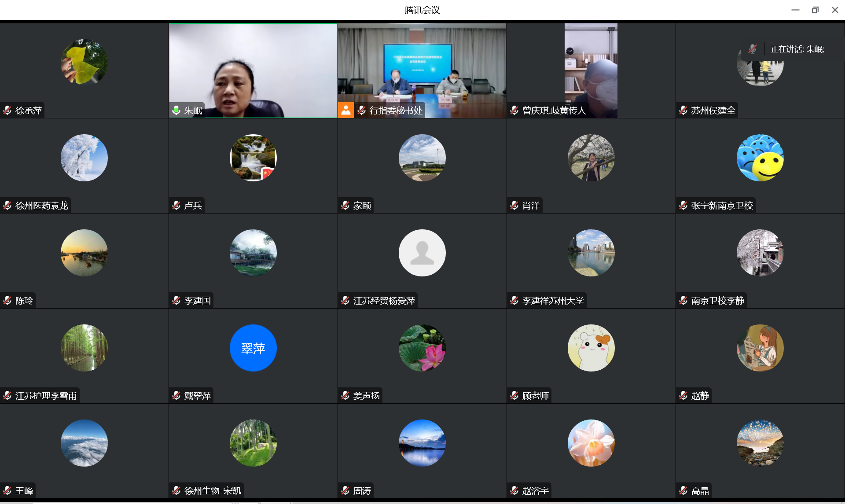This screenshot has height=504, width=845.
Task: Click 徐承萍's ginkgo leaf avatar
Action: (x=84, y=63)
